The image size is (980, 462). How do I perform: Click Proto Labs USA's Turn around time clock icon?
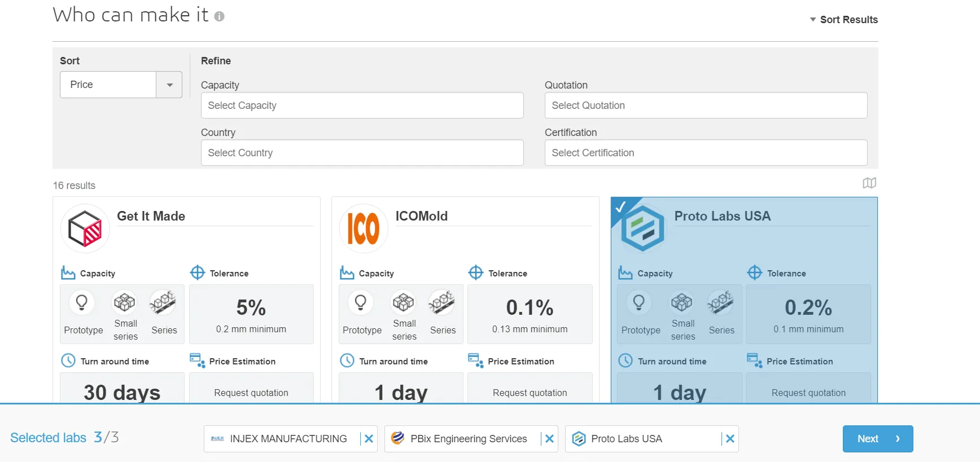[625, 360]
